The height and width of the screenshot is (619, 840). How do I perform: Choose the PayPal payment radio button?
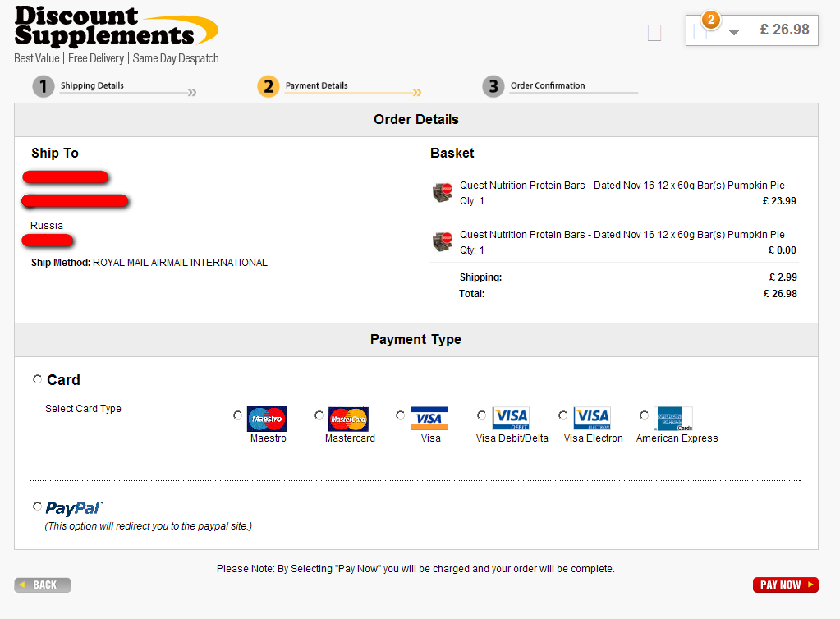(38, 507)
